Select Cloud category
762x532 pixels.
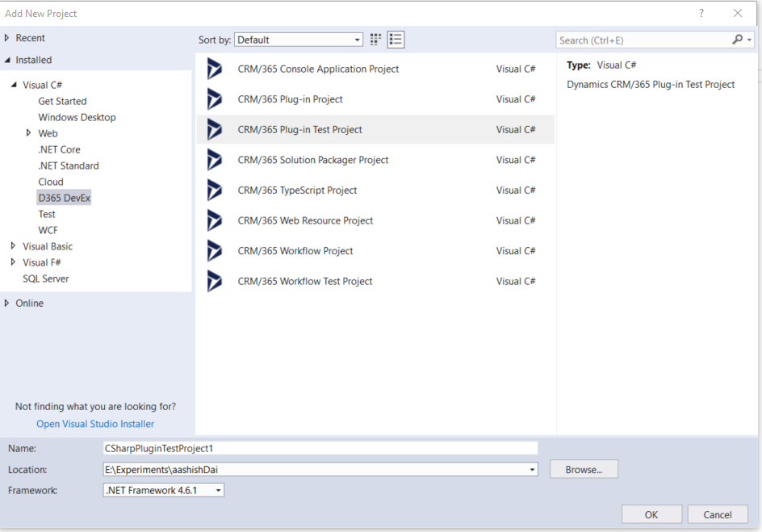pyautogui.click(x=51, y=182)
